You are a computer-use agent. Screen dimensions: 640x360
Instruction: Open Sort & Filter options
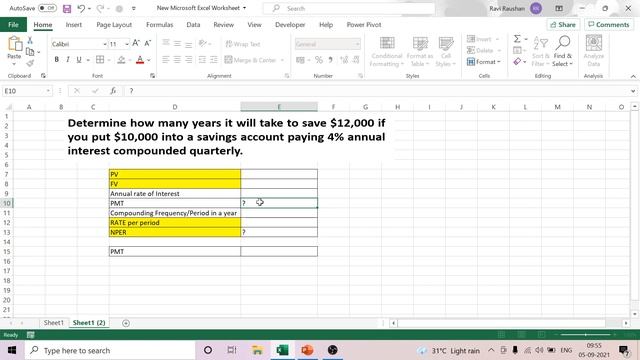click(x=541, y=51)
